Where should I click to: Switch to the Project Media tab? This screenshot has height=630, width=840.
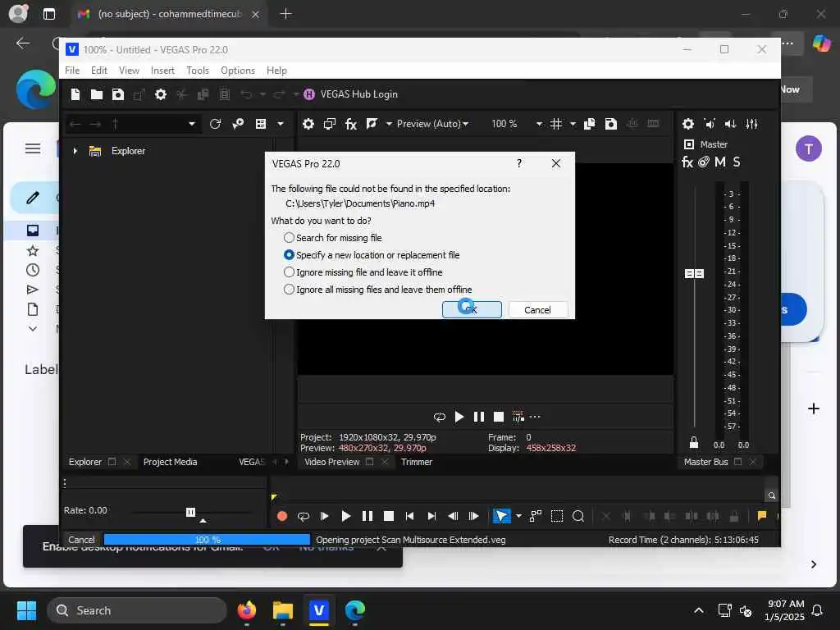coord(171,462)
